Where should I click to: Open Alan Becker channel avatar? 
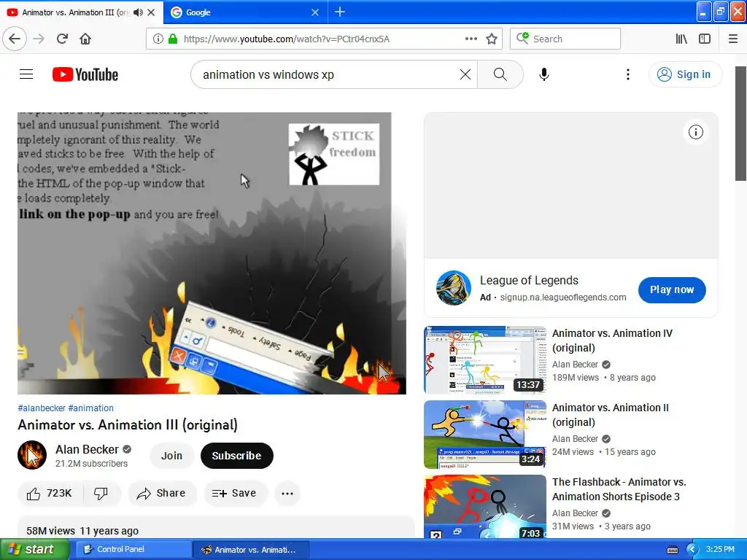[x=32, y=455]
